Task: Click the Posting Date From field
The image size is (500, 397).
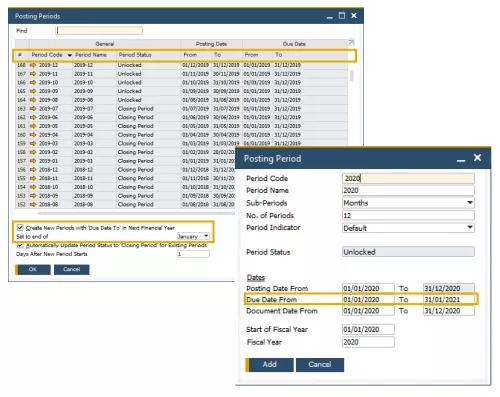Action: click(368, 288)
